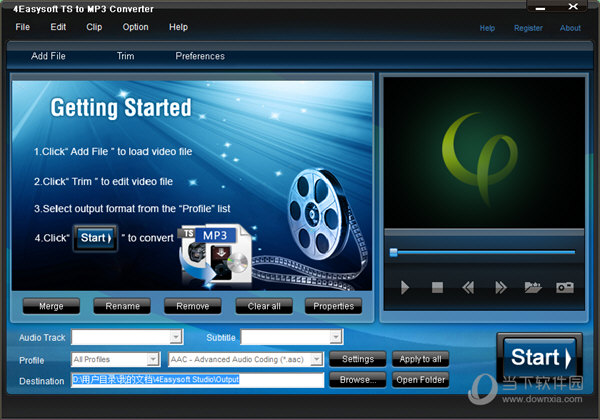The width and height of the screenshot is (600, 420).
Task: Stop the preview playback
Action: 437,287
